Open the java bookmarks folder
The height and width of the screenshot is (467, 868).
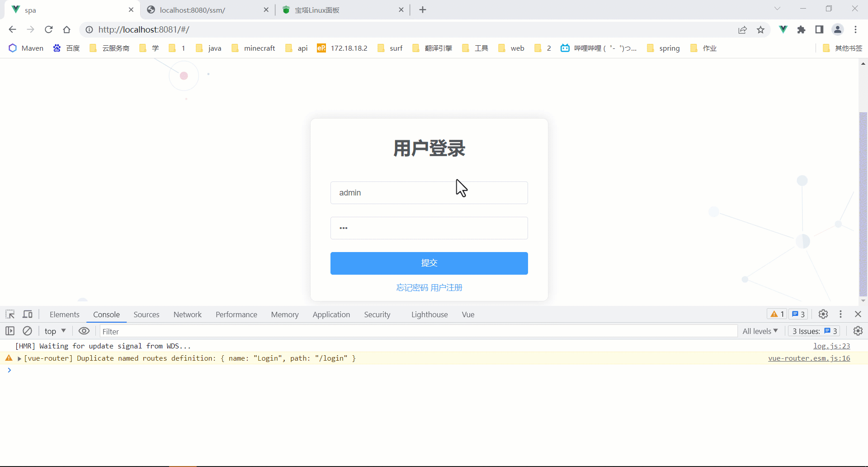click(x=208, y=48)
